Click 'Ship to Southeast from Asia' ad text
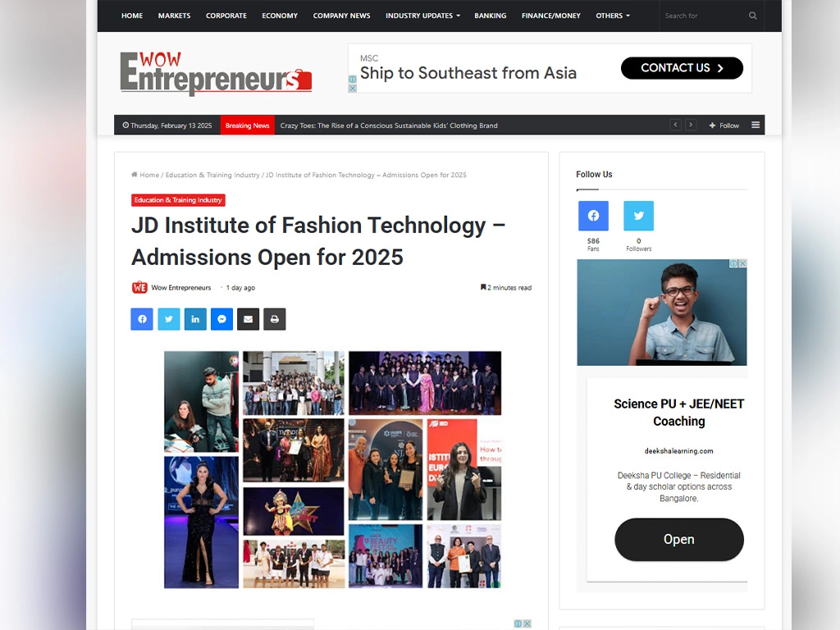This screenshot has width=840, height=630. 468,73
